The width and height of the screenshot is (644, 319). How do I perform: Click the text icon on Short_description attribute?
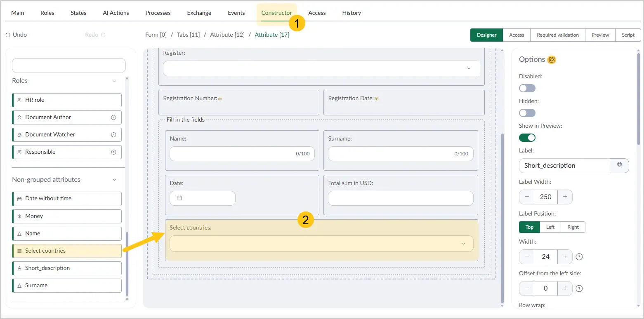coord(19,268)
